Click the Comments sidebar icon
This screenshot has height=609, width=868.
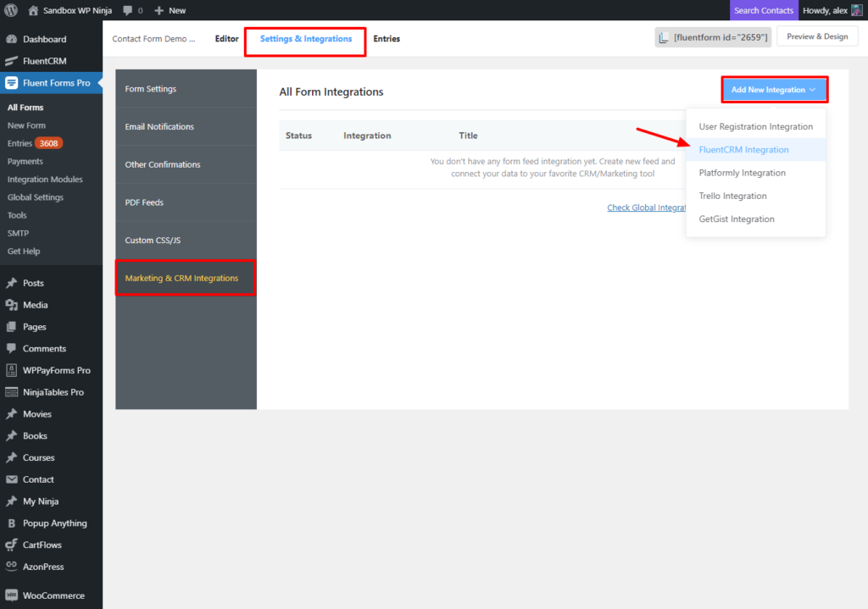pyautogui.click(x=11, y=348)
